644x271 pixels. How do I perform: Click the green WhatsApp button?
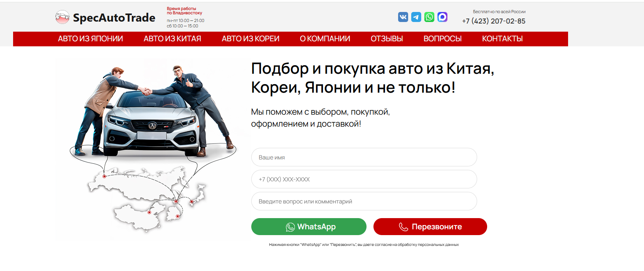tap(309, 227)
